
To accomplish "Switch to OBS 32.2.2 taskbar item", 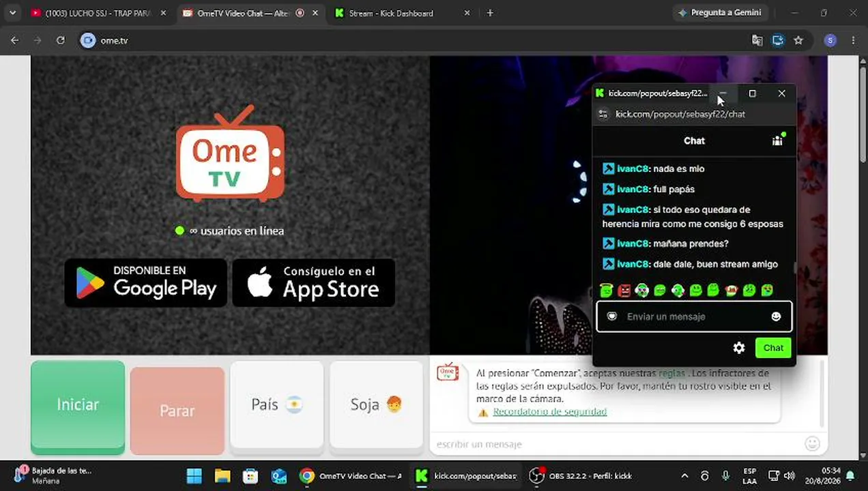I will (x=582, y=476).
